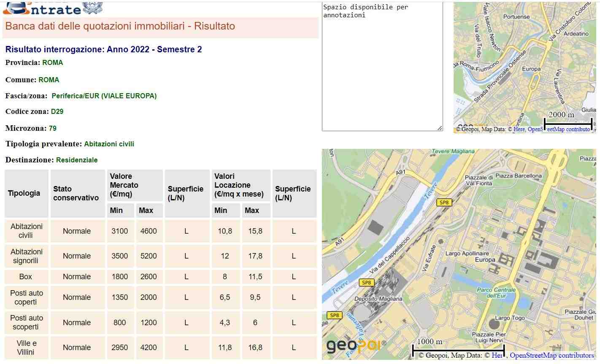Click the Destinazione value 'Residenziale'
The image size is (600, 364).
77,160
